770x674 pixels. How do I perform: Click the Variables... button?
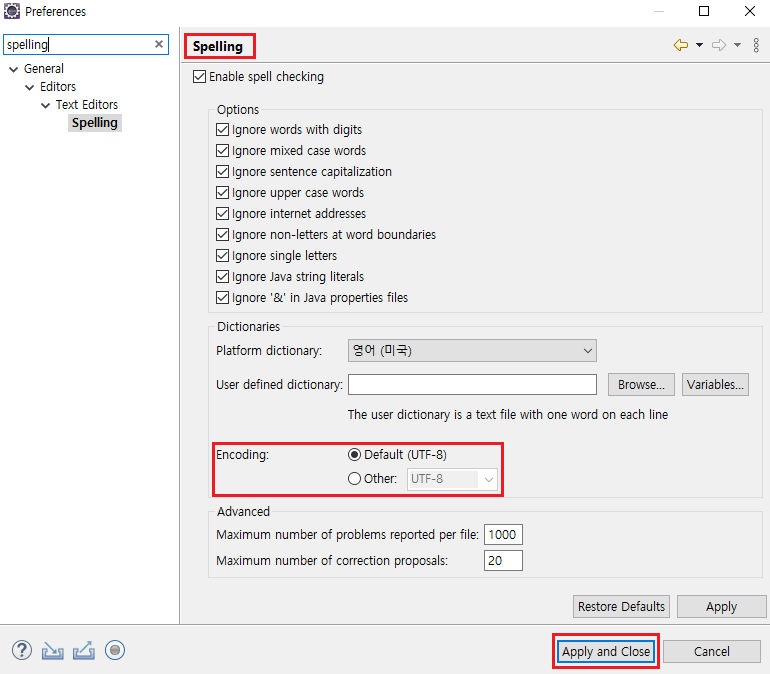click(x=715, y=384)
